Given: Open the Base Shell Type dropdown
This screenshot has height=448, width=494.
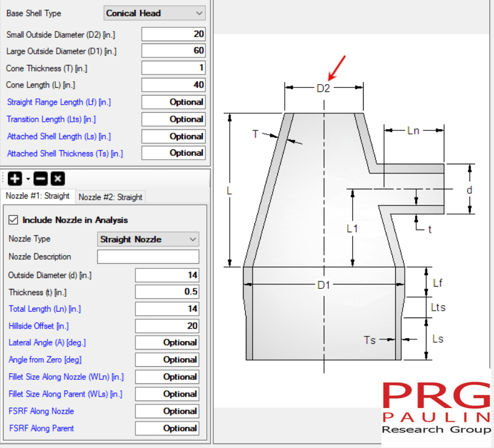Looking at the screenshot, I should [154, 13].
